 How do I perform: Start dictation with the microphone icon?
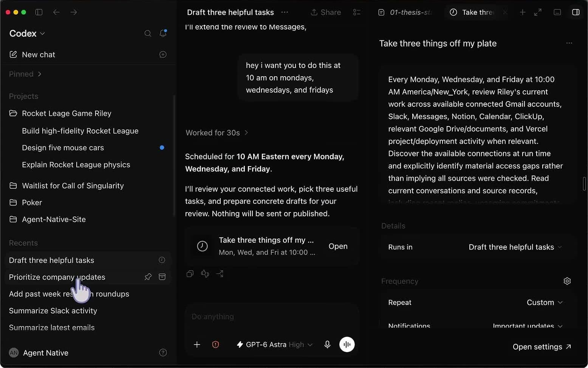click(327, 345)
